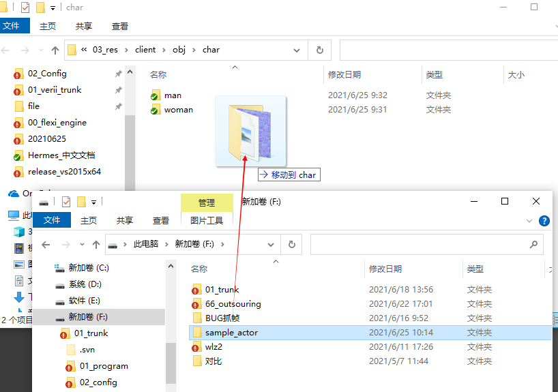Click new folder icon in char title bar
The width and height of the screenshot is (558, 392).
(x=40, y=7)
